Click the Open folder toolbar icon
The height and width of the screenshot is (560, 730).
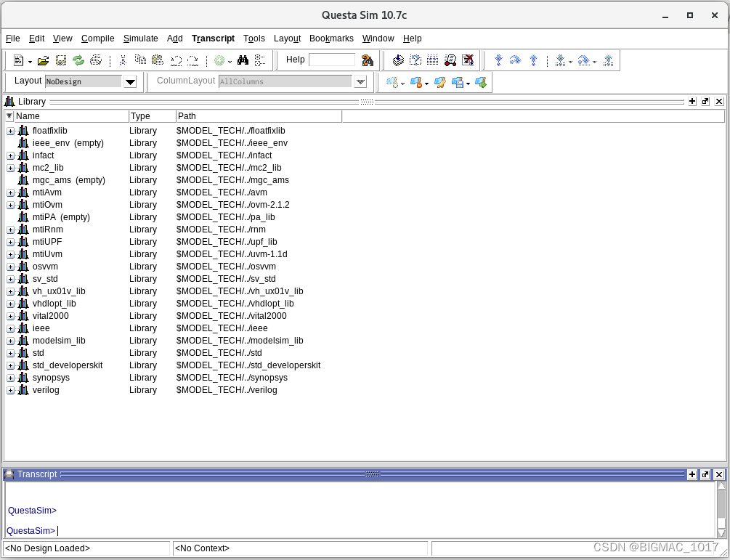point(44,60)
